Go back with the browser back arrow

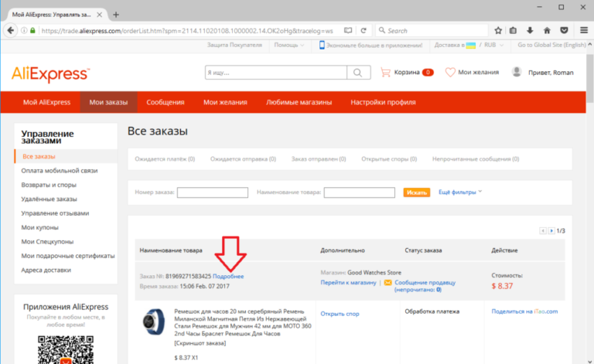point(11,31)
